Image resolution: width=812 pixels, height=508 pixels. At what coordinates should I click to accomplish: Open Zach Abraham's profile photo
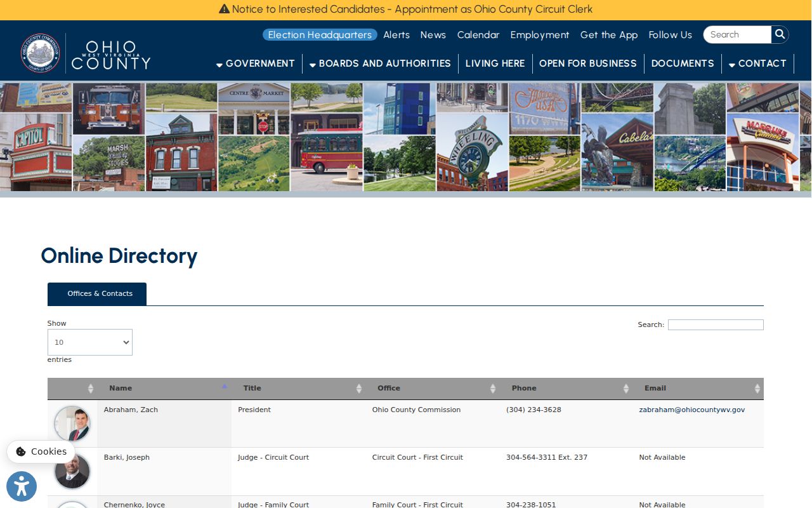click(72, 424)
